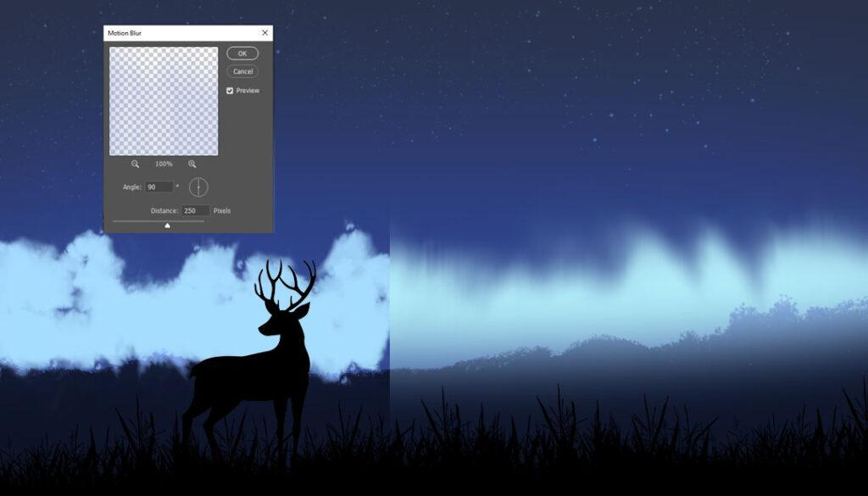This screenshot has height=496, width=868.
Task: Cancel the Motion Blur filter
Action: [x=242, y=71]
